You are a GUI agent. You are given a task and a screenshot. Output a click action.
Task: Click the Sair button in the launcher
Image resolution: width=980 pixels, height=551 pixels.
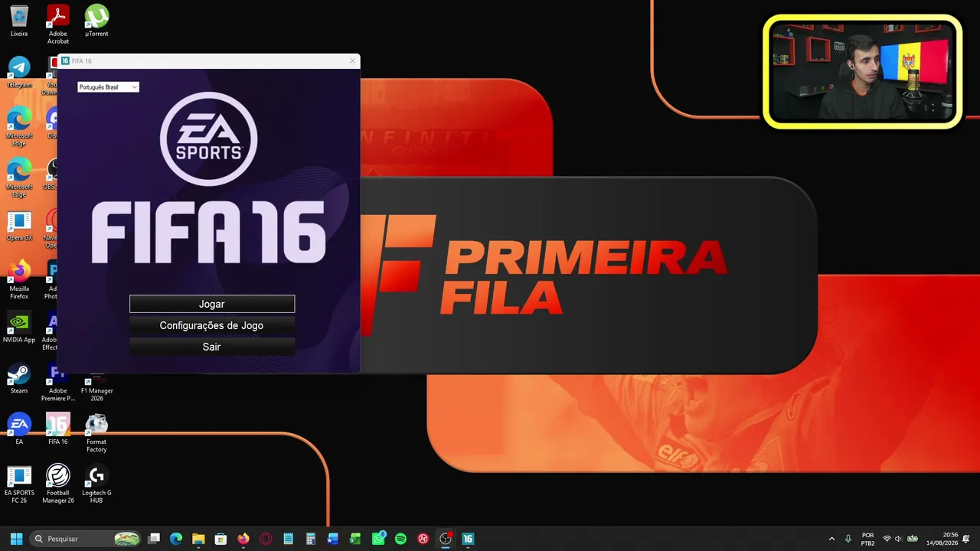tap(212, 347)
